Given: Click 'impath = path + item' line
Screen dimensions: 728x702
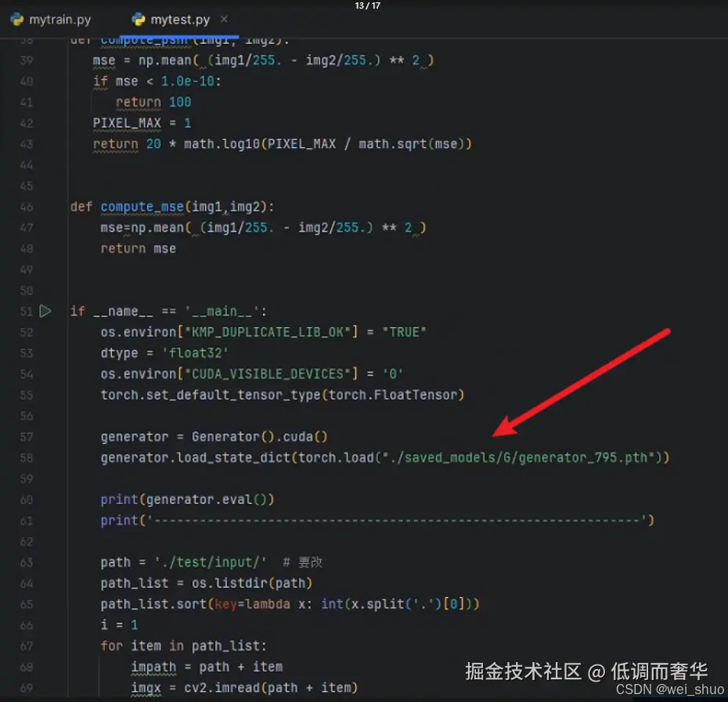Looking at the screenshot, I should 207,667.
